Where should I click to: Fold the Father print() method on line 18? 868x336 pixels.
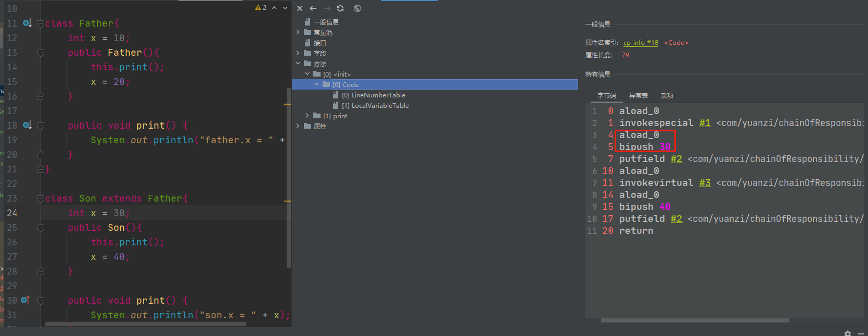click(x=41, y=126)
